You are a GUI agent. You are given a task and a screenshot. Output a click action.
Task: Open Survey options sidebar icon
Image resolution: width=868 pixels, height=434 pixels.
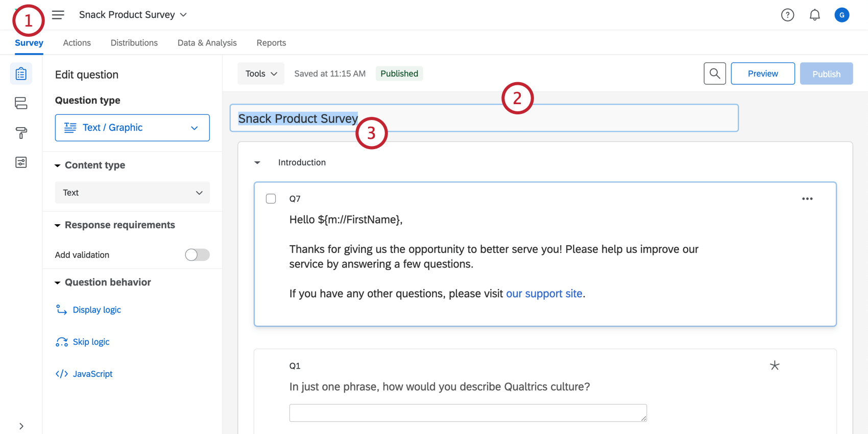[21, 162]
